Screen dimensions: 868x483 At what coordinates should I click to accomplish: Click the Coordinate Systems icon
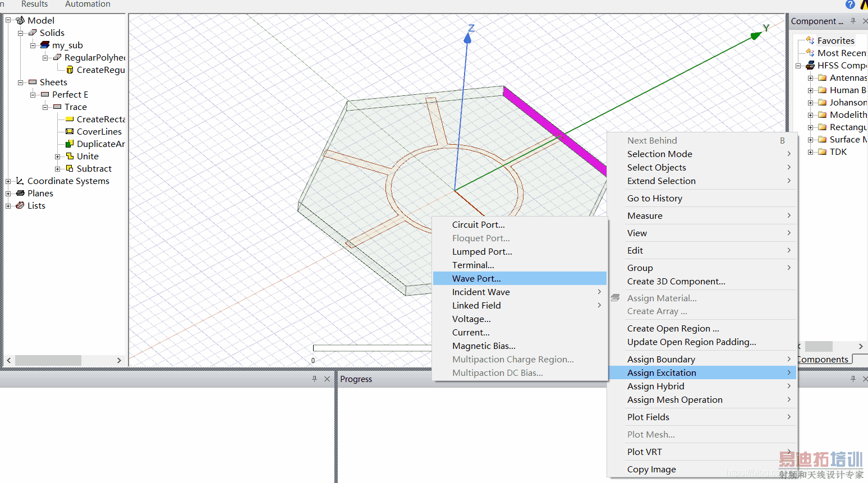tap(20, 181)
